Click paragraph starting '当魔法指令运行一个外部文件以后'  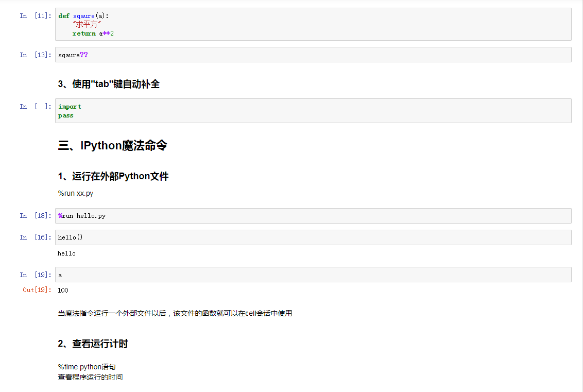click(x=175, y=313)
